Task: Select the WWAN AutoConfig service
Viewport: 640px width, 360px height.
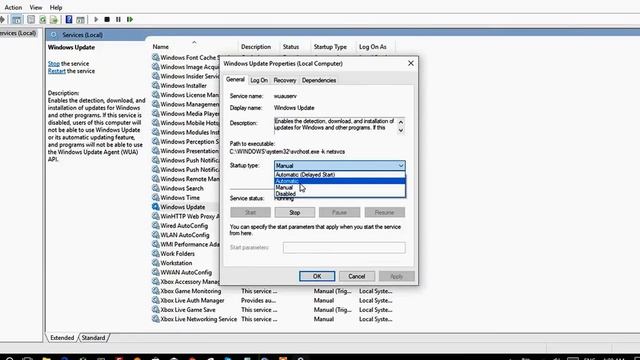Action: [x=186, y=272]
